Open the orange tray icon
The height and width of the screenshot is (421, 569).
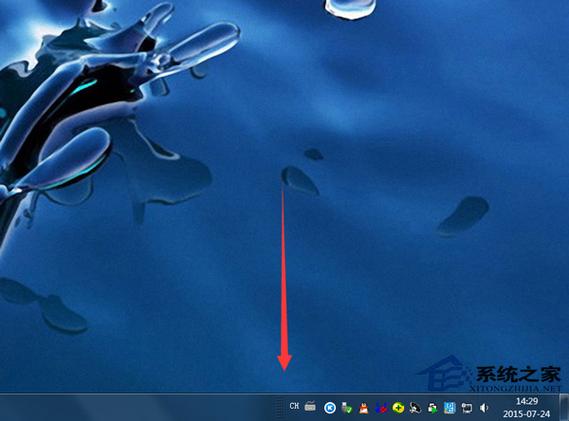(x=363, y=409)
